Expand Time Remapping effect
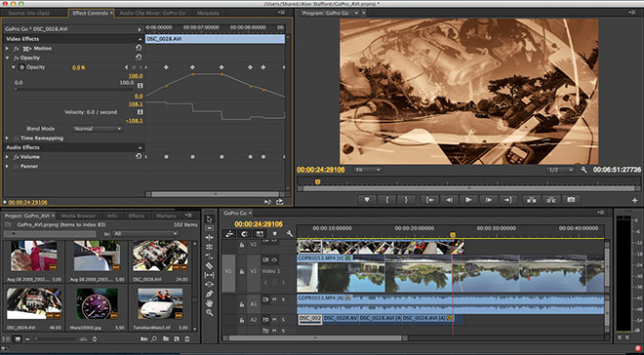644x355 pixels. pos(7,138)
